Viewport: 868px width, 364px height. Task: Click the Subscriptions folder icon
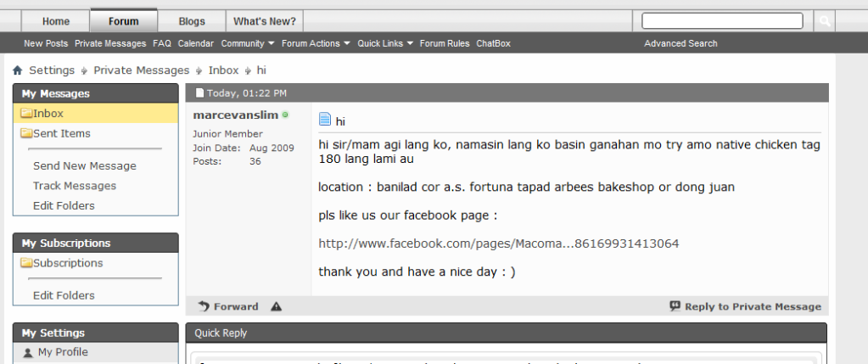26,263
